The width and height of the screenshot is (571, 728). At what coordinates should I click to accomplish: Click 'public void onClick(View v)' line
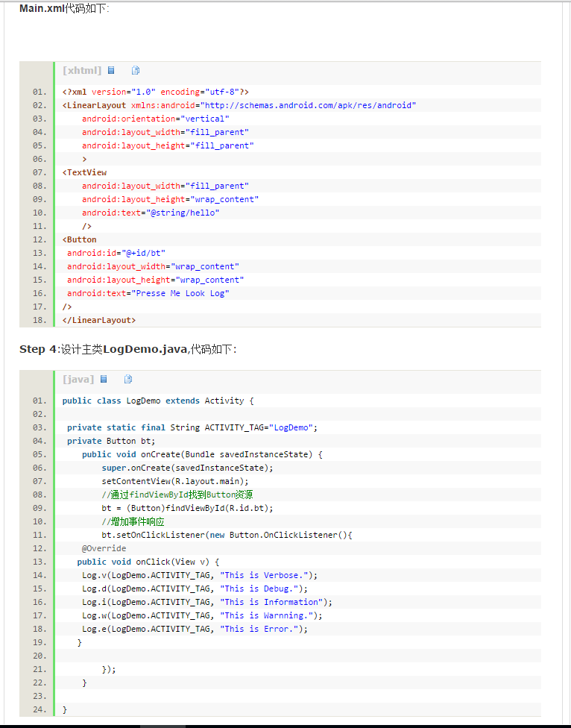[148, 562]
